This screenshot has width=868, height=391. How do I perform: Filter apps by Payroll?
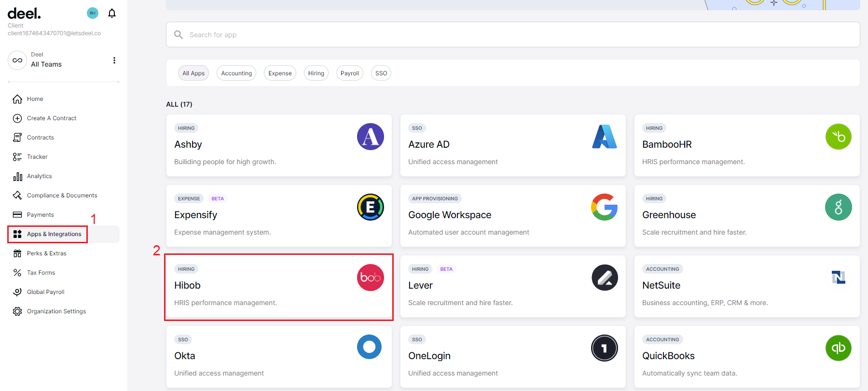[x=350, y=73]
